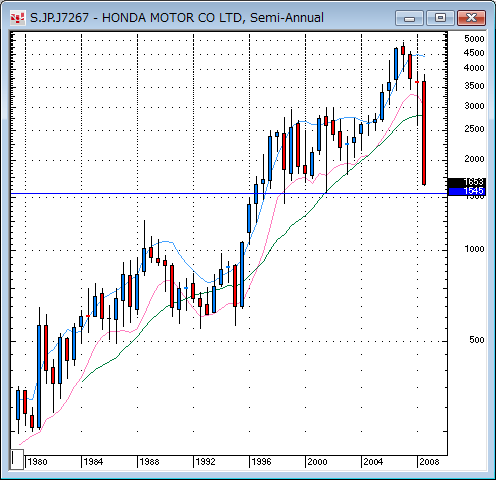Close the Honda Motor chart window

click(471, 18)
